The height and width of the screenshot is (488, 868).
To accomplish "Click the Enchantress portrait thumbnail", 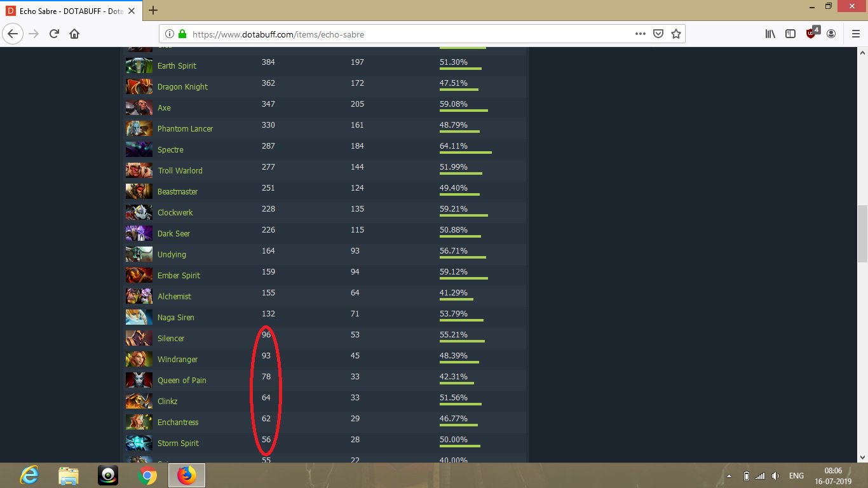I will click(139, 423).
